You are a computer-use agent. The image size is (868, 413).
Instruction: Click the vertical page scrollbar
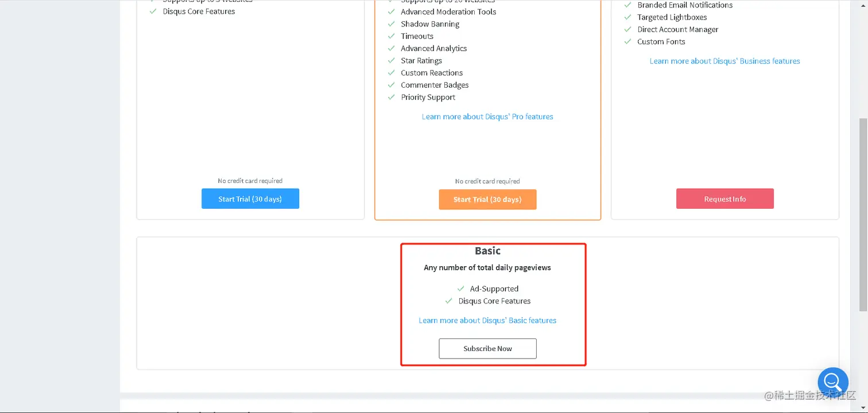click(863, 215)
